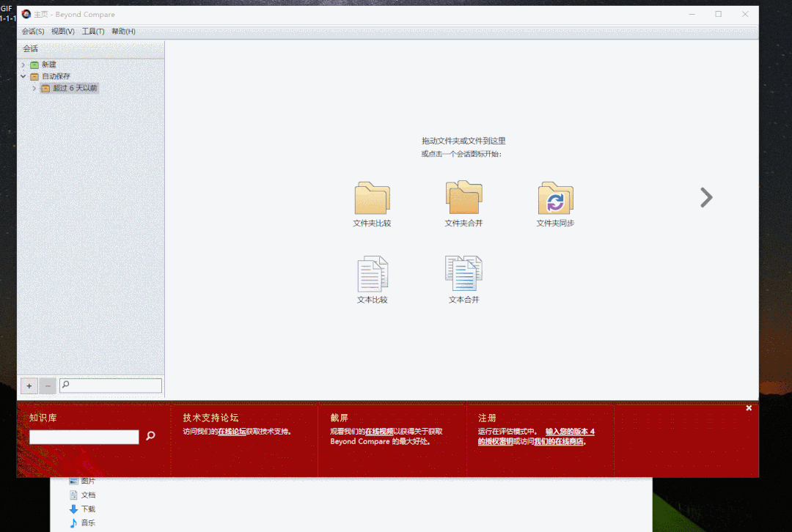The width and height of the screenshot is (792, 532).
Task: Click the 文档 document icon in Explorer
Action: (74, 495)
